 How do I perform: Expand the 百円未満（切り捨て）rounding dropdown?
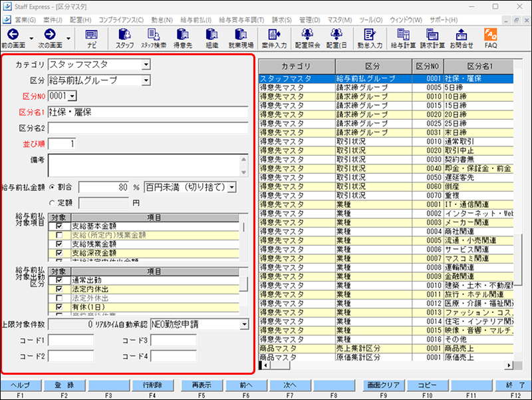click(231, 187)
